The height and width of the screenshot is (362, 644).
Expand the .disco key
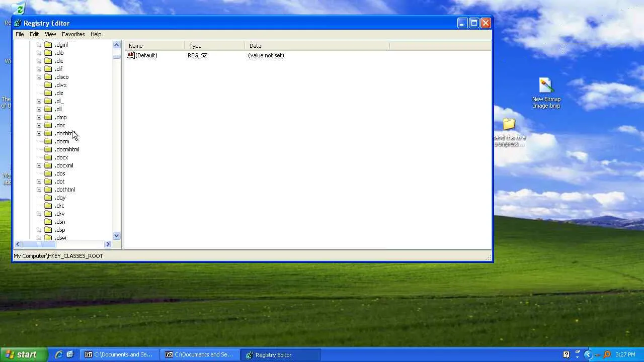[39, 77]
